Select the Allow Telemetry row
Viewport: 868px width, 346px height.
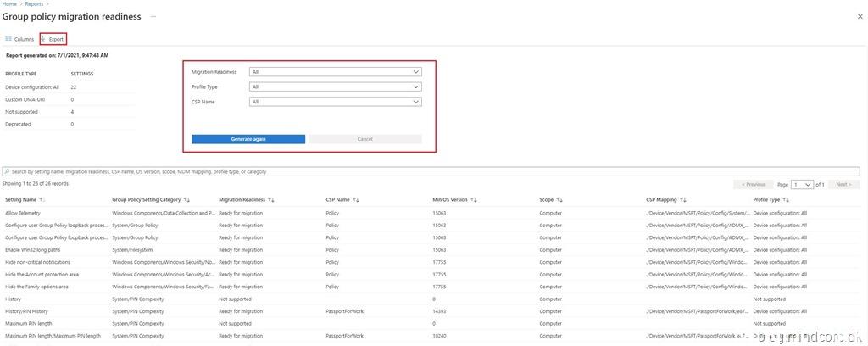pos(23,213)
